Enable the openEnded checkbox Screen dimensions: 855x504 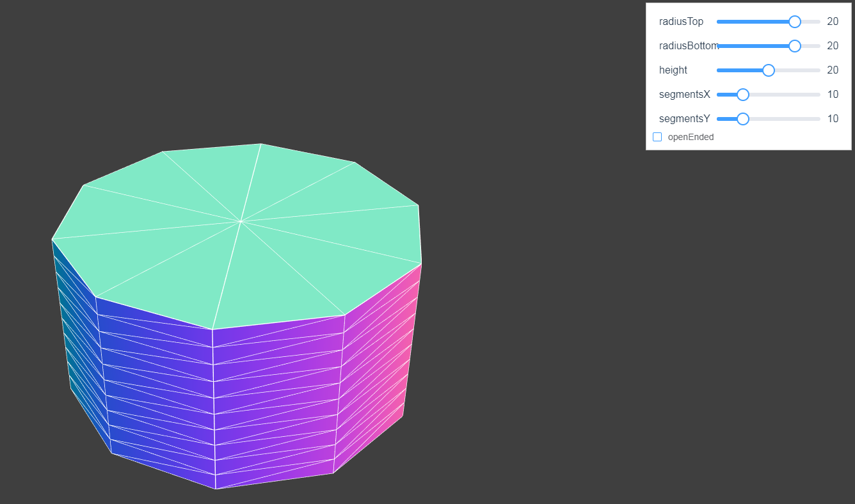657,136
